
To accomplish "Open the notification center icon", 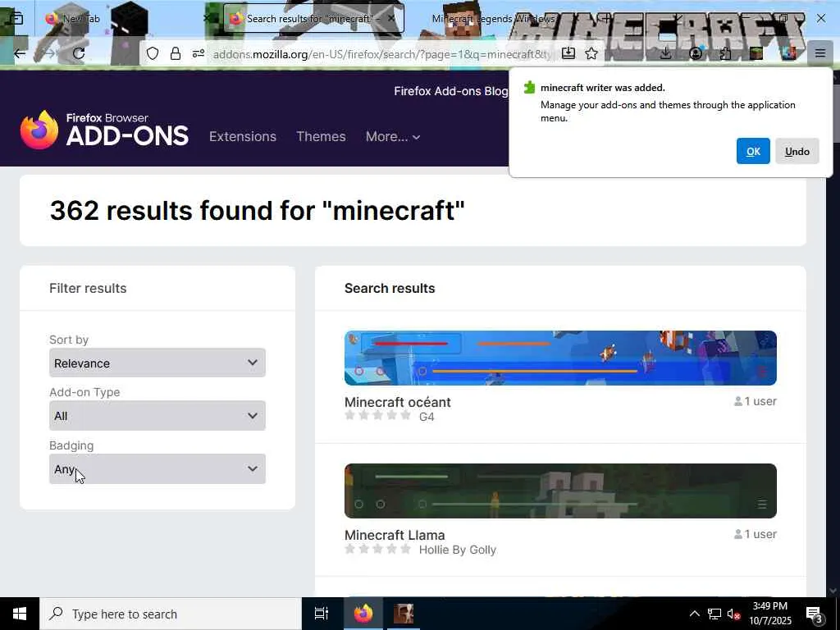I will [815, 614].
